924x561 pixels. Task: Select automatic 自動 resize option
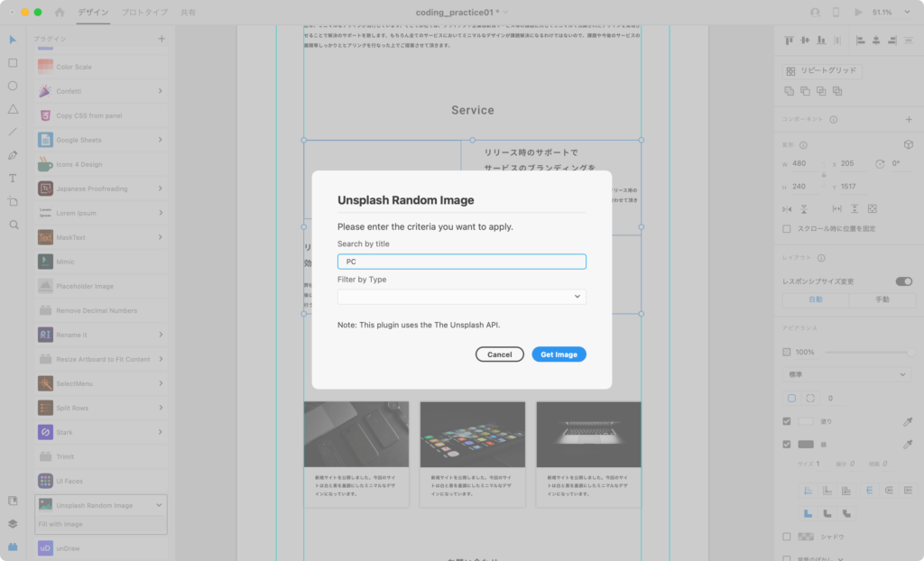coord(816,299)
